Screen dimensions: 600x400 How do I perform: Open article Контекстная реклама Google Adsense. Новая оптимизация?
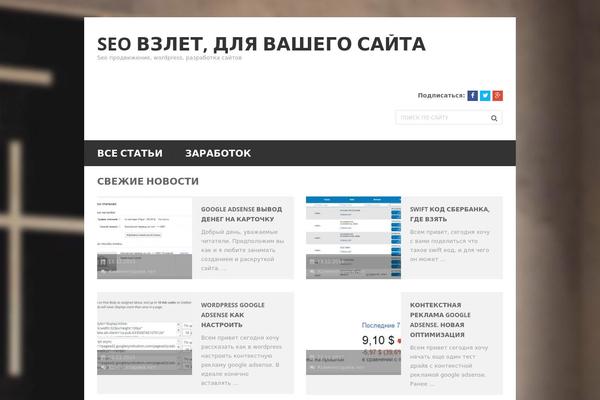440,320
